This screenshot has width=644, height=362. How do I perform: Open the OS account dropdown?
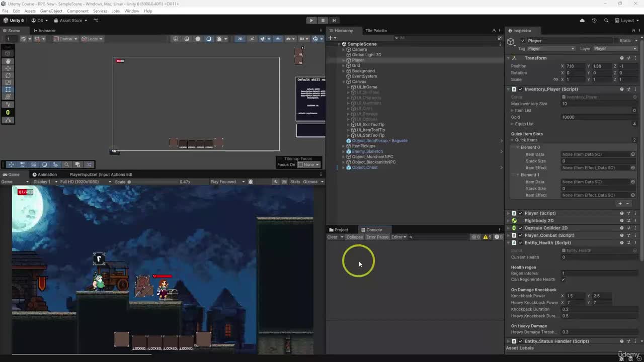(40, 21)
